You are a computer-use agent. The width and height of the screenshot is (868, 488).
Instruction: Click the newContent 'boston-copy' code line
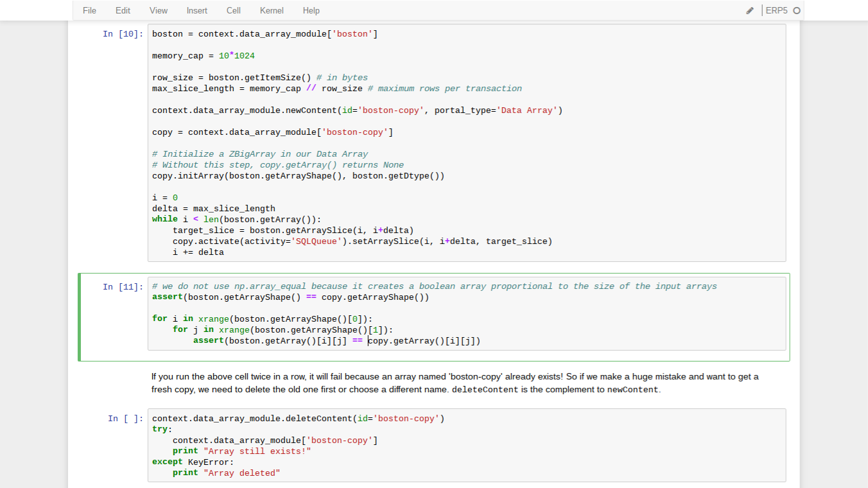(358, 110)
